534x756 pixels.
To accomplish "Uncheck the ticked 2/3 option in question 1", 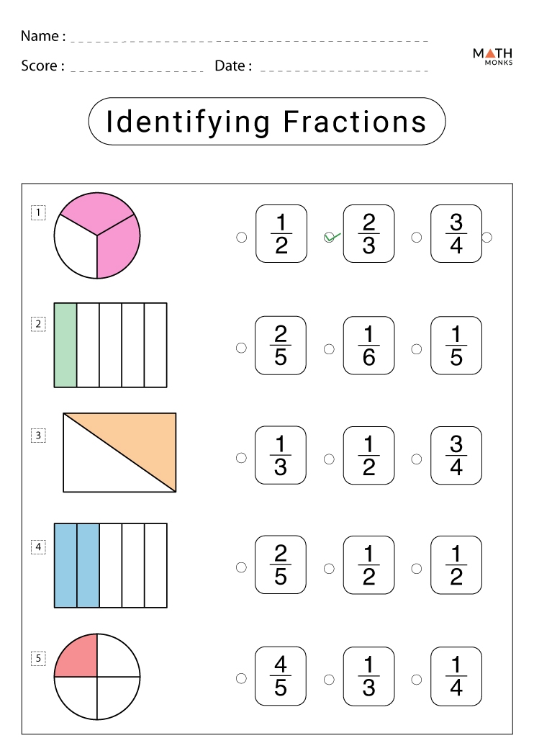I will 330,237.
